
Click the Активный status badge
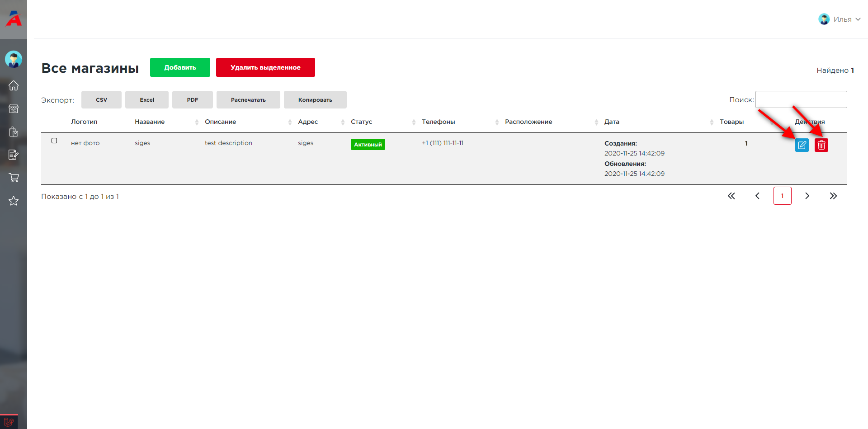coord(368,144)
